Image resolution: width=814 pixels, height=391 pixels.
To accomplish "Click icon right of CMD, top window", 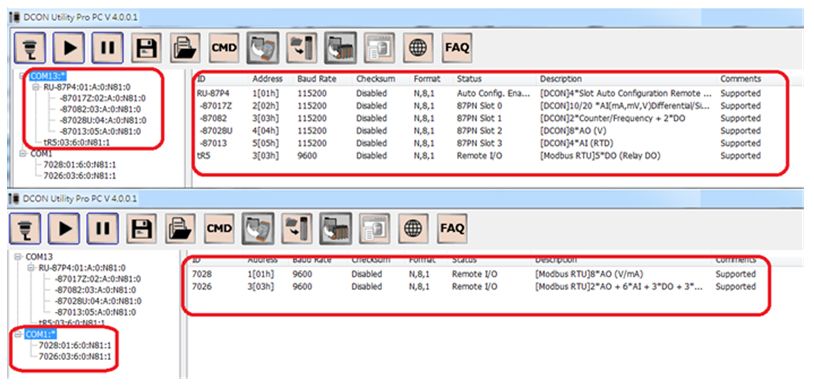I will coord(263,48).
